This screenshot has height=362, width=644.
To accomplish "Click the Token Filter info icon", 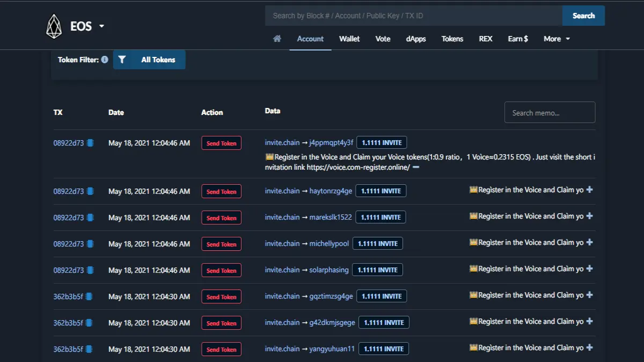I will click(105, 60).
